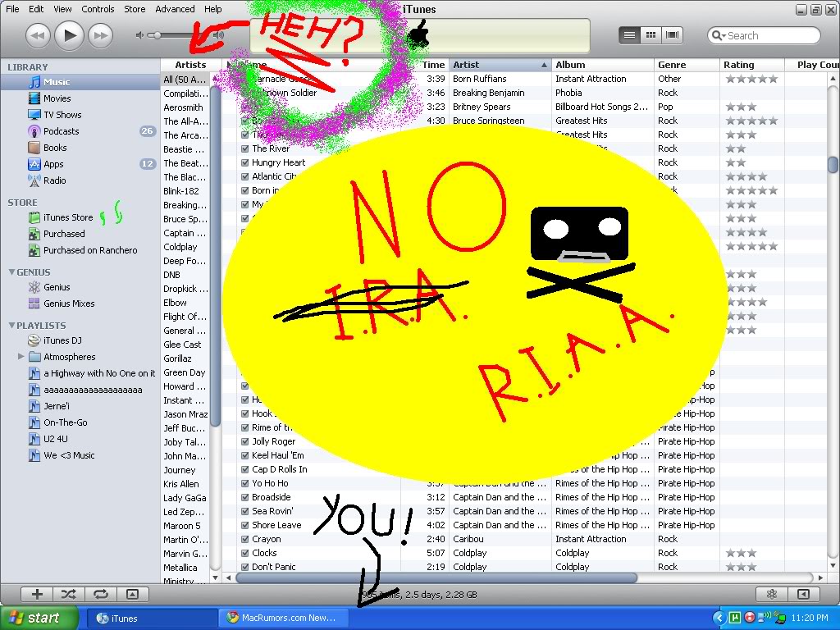Image resolution: width=840 pixels, height=630 pixels.
Task: Open the Edit menu
Action: [x=36, y=9]
